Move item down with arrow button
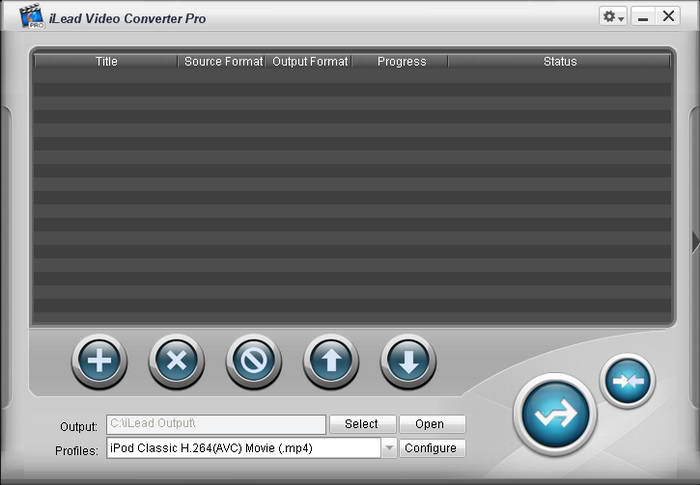700x485 pixels. point(408,361)
